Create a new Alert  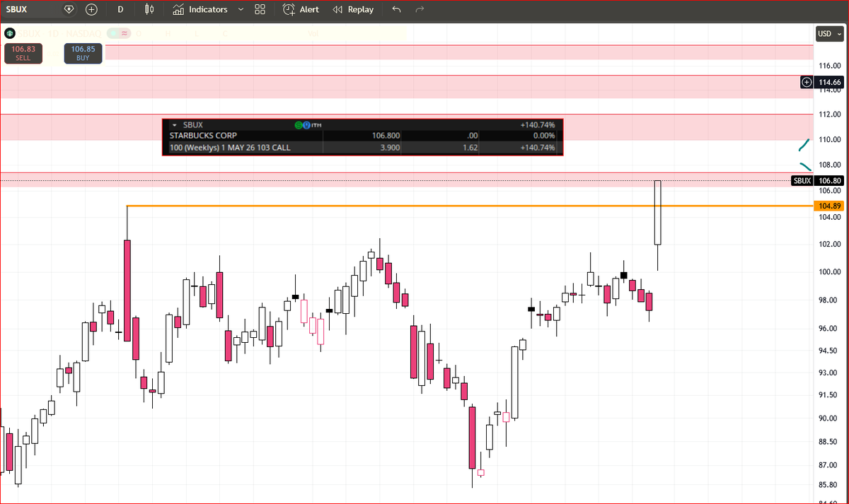coord(309,10)
